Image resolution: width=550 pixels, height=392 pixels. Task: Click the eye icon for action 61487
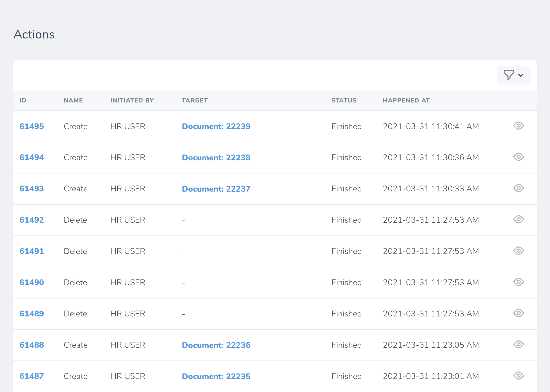pyautogui.click(x=518, y=376)
